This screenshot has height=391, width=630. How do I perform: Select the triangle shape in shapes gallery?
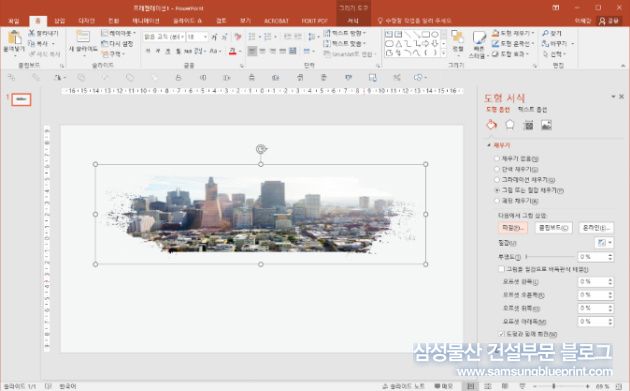(x=398, y=43)
